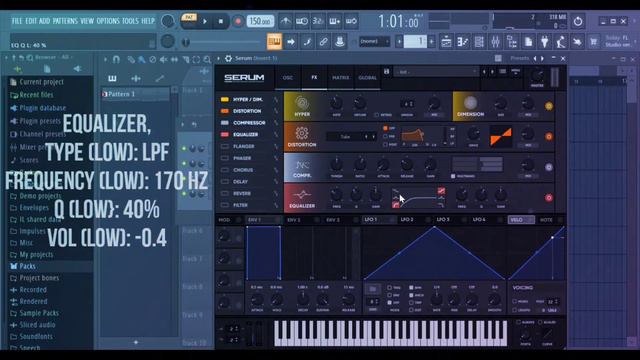Toggle PAT pattern mode button

(189, 18)
